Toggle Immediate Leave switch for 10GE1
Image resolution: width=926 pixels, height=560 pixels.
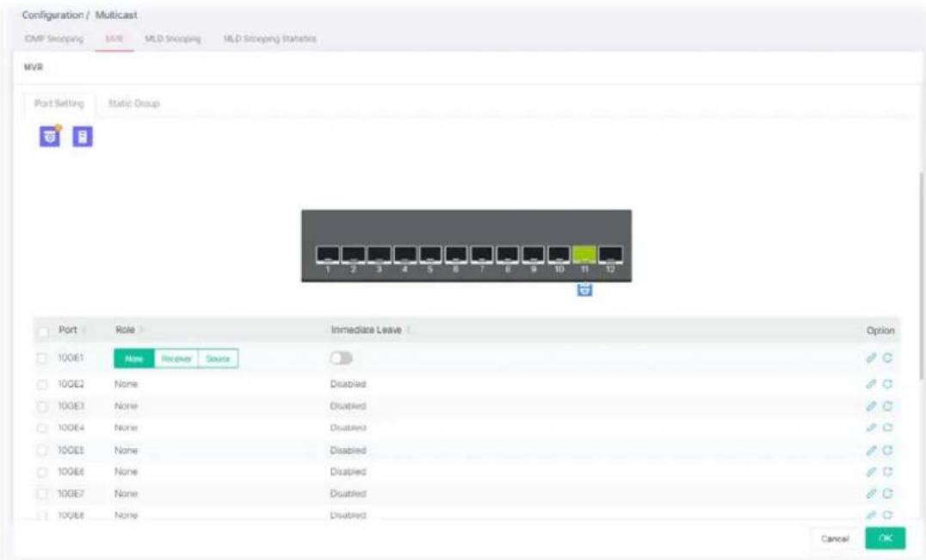pos(342,358)
